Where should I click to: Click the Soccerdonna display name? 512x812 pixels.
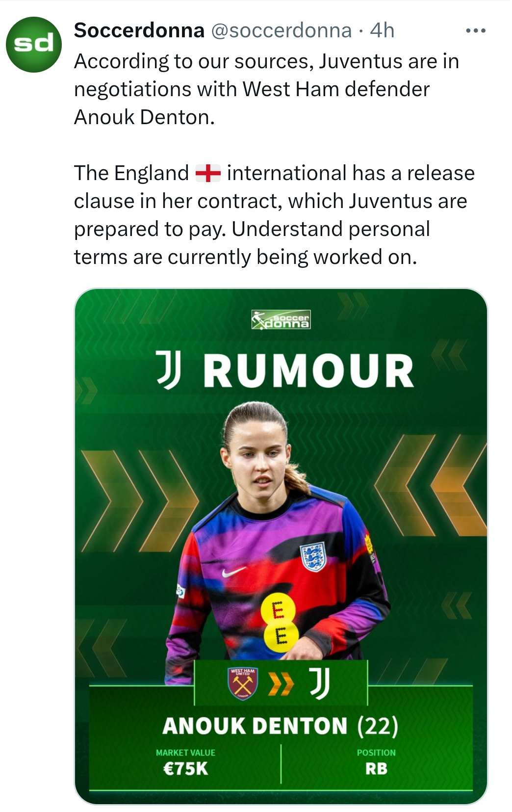click(x=139, y=30)
